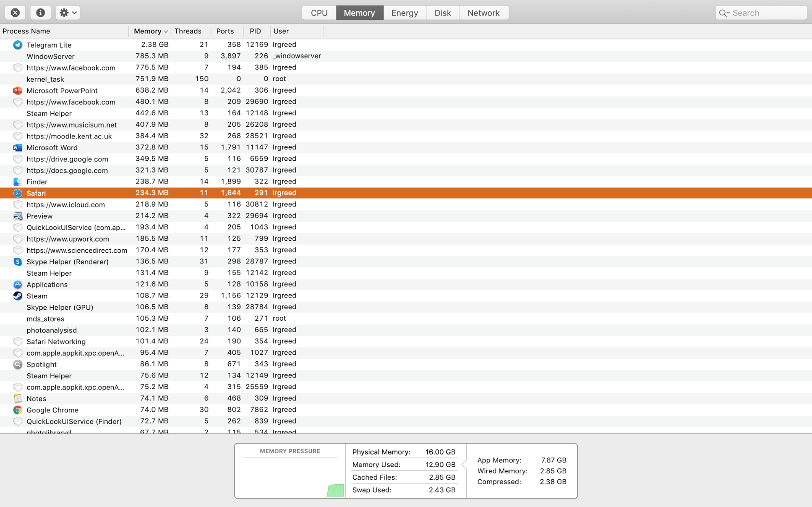812x507 pixels.
Task: Sort by Process Name column header
Action: click(64, 31)
